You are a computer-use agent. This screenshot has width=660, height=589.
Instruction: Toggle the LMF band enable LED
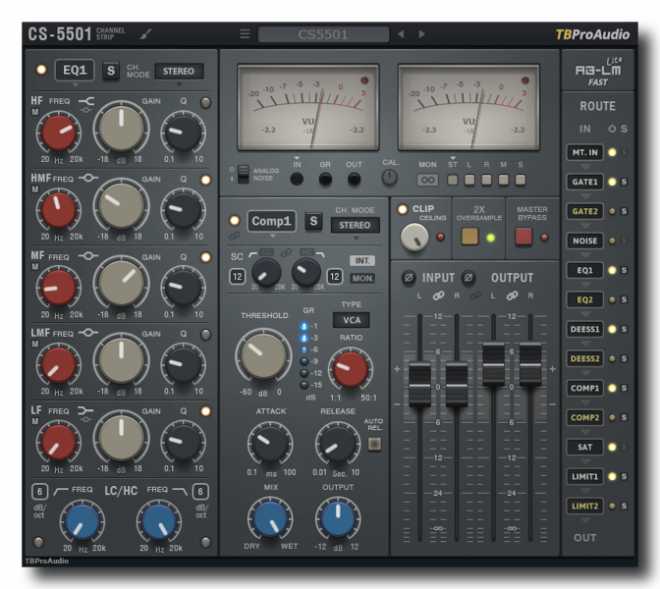205,335
